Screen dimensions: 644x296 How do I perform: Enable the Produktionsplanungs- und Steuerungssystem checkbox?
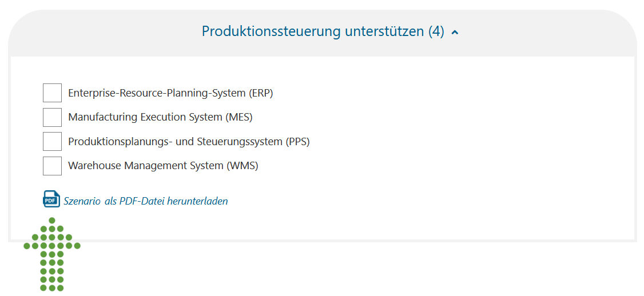click(52, 141)
